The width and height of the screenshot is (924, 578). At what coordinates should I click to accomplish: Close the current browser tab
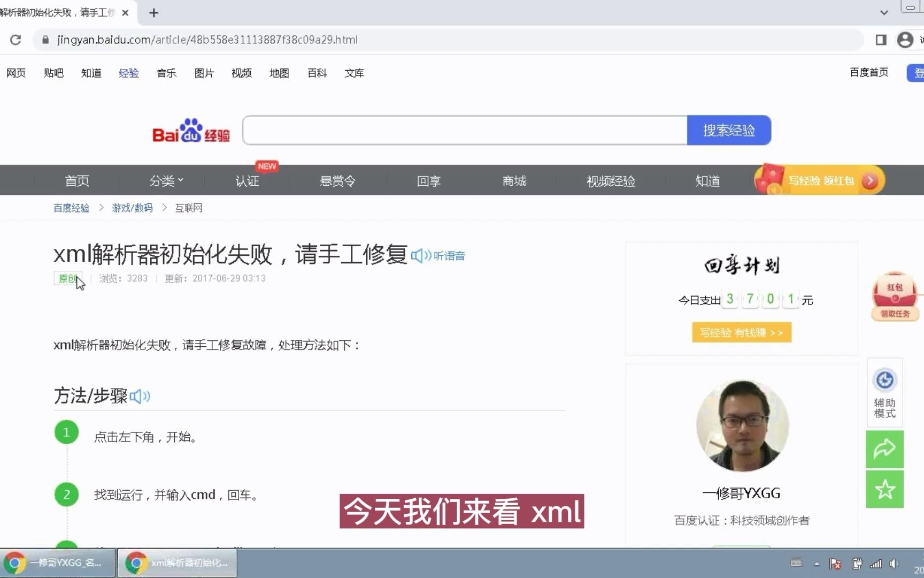pyautogui.click(x=125, y=13)
